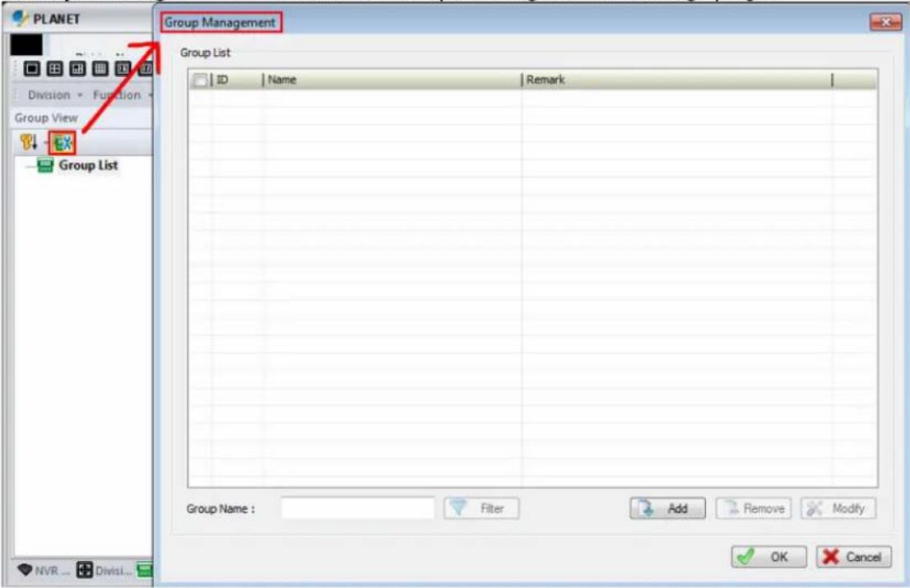Click the key sort icon in Group View
Screen dimensions: 910x588
tap(29, 141)
